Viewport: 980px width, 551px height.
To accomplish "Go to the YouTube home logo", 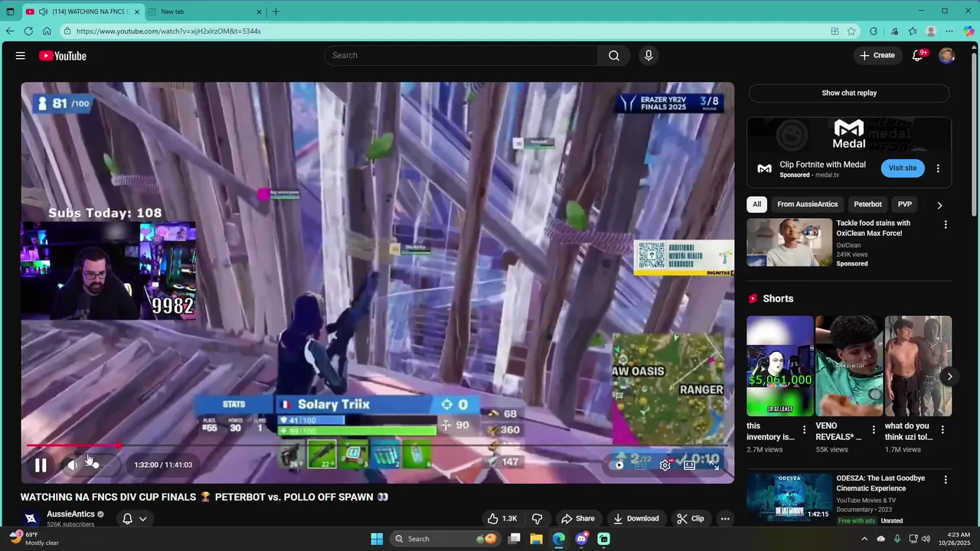I will 63,56.
